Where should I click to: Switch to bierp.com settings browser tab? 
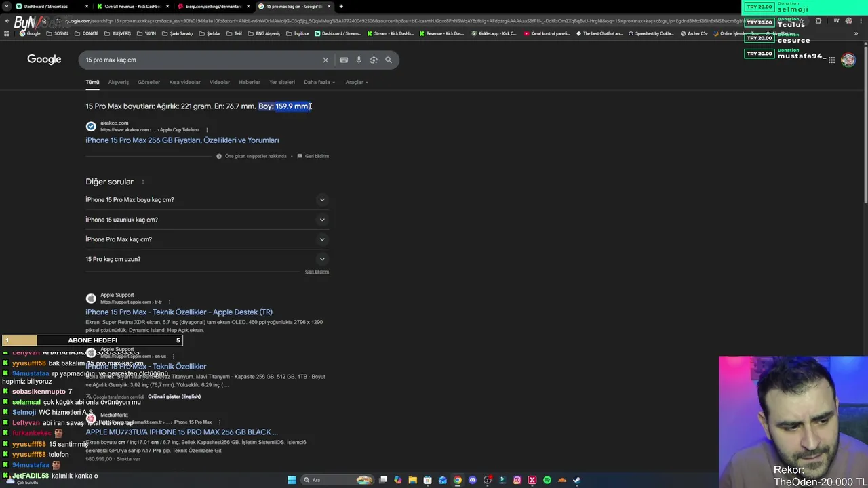tap(212, 6)
